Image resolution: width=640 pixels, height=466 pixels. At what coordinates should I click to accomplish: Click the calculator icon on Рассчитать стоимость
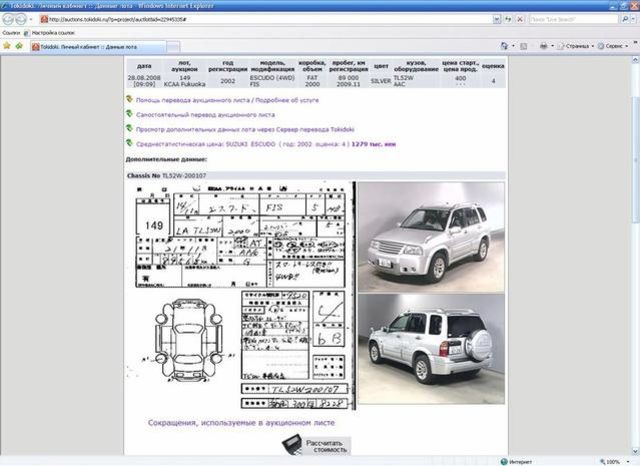pyautogui.click(x=292, y=444)
